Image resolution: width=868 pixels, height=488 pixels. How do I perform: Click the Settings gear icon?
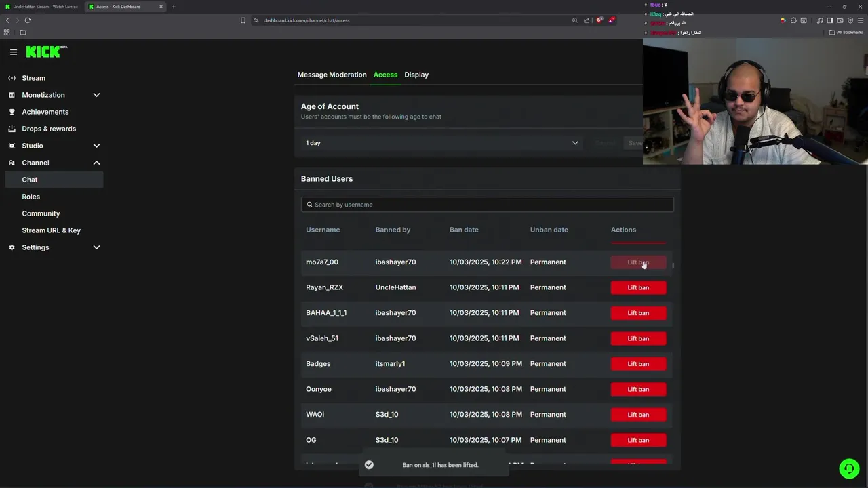pyautogui.click(x=12, y=247)
